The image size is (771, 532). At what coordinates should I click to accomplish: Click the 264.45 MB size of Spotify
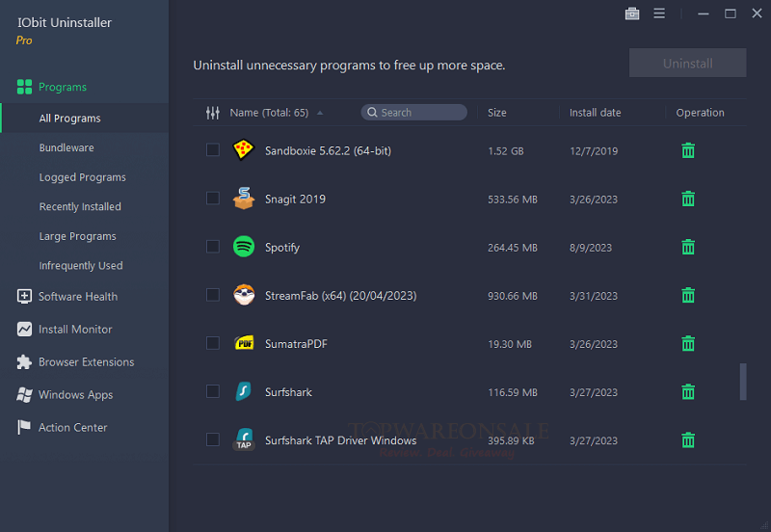(513, 248)
